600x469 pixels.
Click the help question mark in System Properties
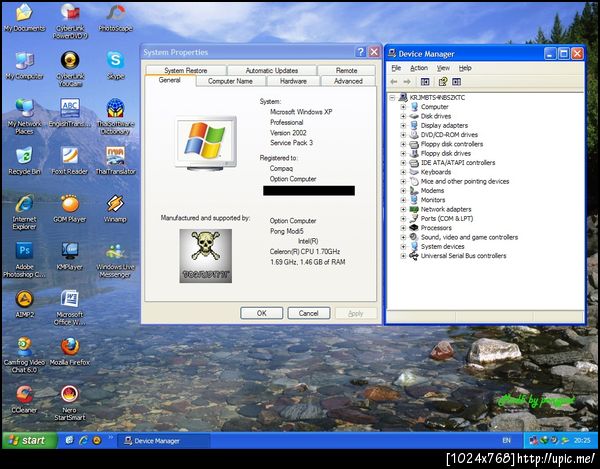(360, 52)
